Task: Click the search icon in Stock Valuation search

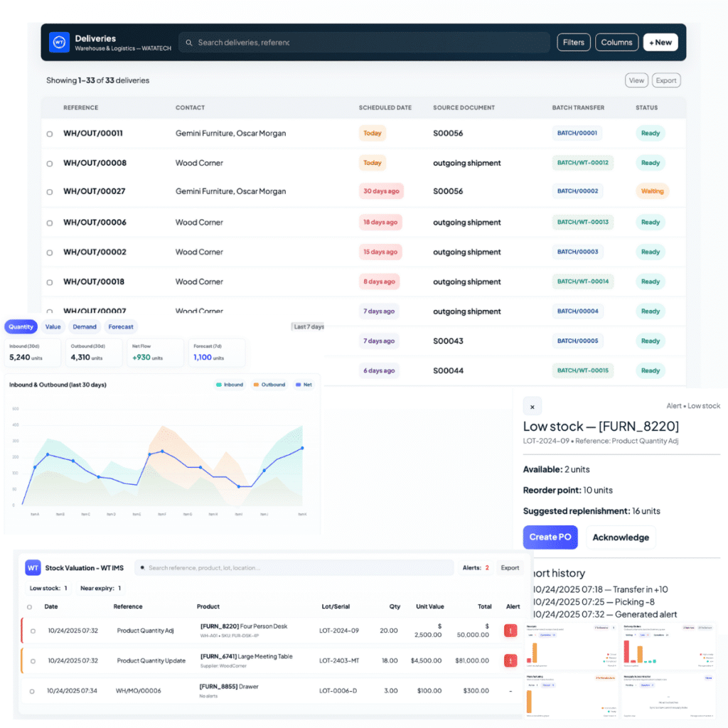Action: pos(142,568)
